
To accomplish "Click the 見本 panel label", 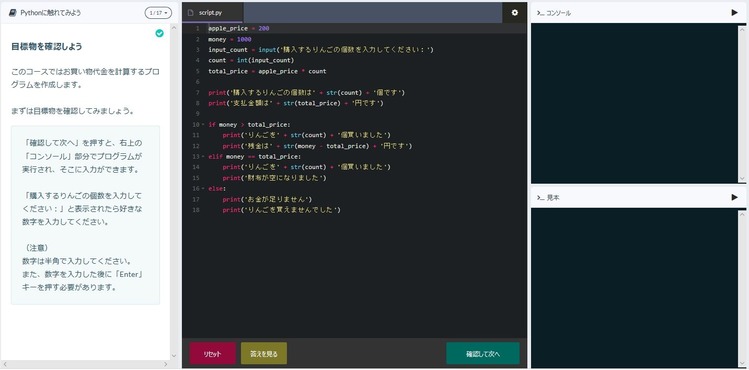I will click(553, 198).
